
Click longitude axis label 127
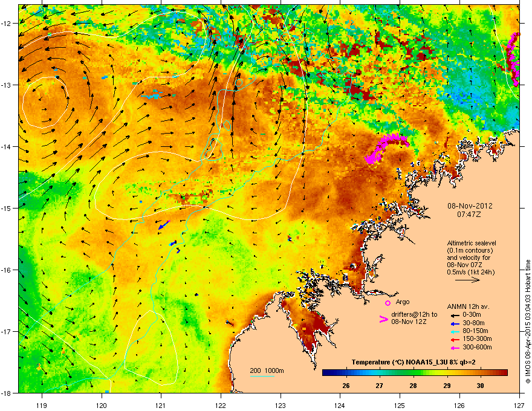point(519,405)
